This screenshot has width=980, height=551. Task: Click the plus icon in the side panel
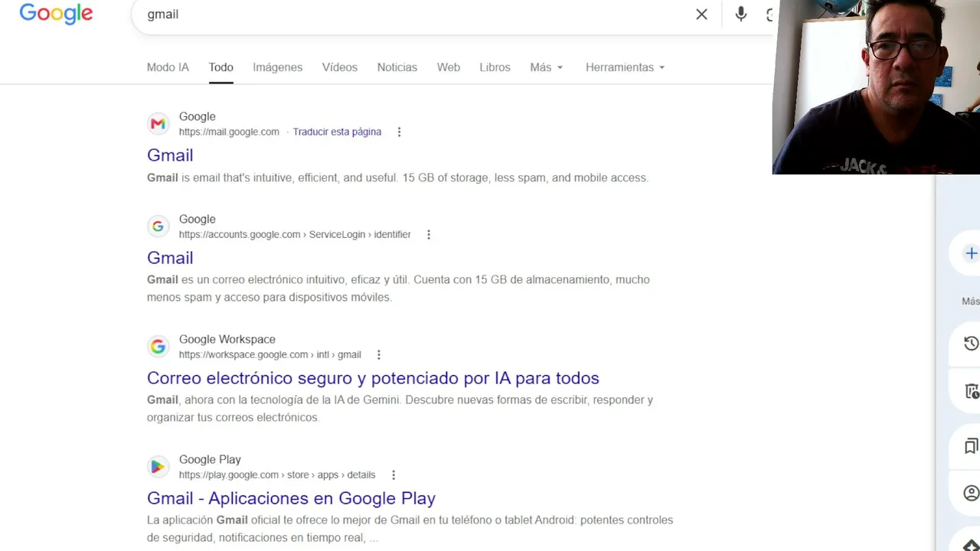click(971, 253)
